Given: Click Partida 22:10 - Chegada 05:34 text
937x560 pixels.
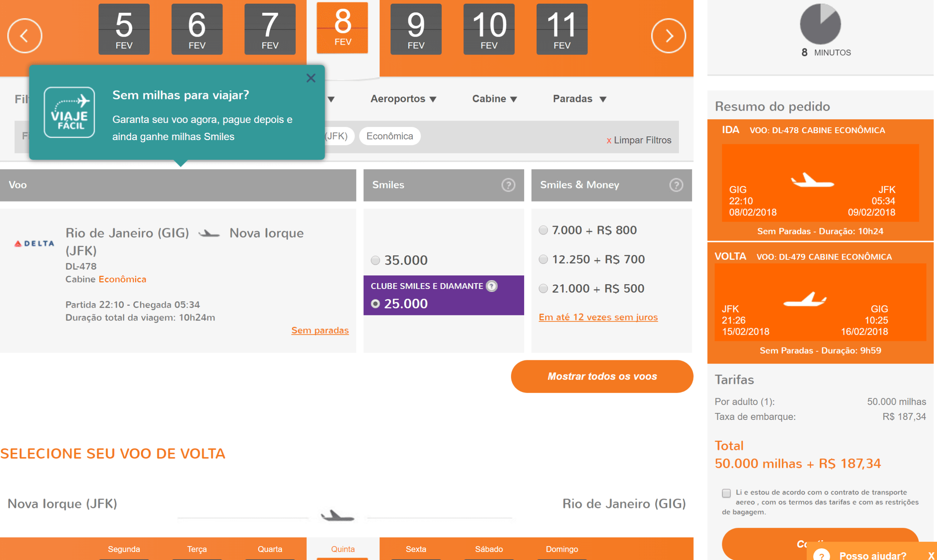Looking at the screenshot, I should coord(132,305).
